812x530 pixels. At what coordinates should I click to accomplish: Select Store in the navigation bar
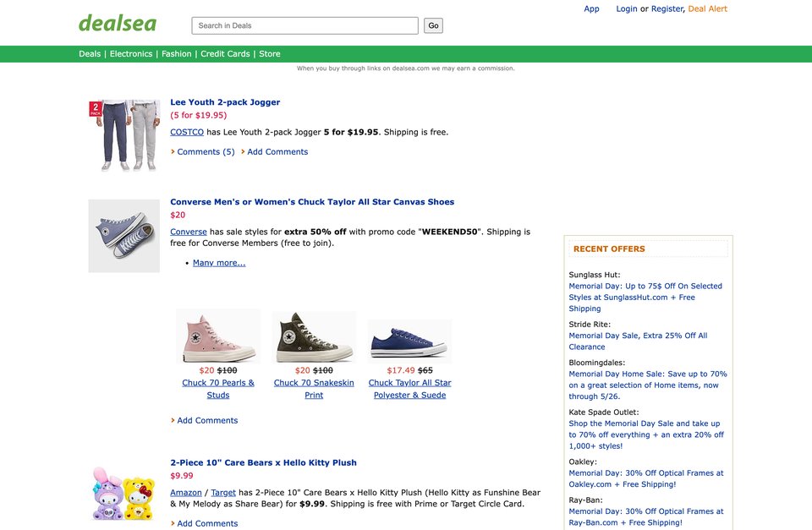pos(270,54)
